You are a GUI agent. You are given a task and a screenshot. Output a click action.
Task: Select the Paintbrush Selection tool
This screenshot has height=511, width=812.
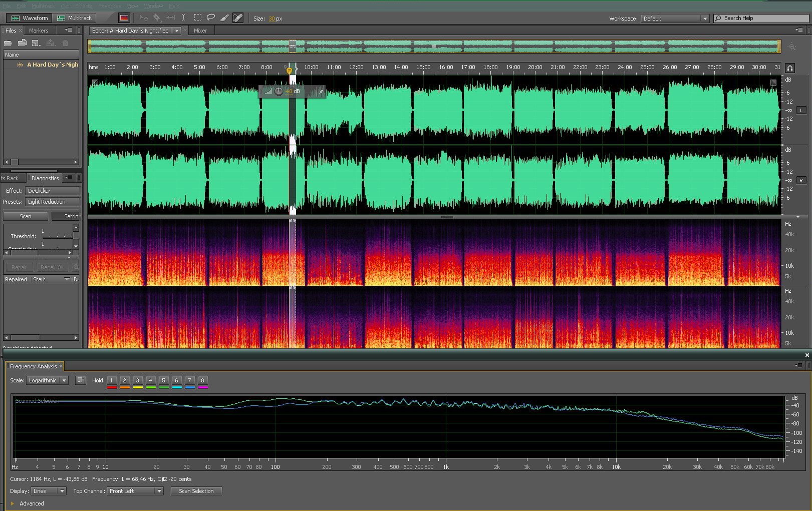point(224,18)
